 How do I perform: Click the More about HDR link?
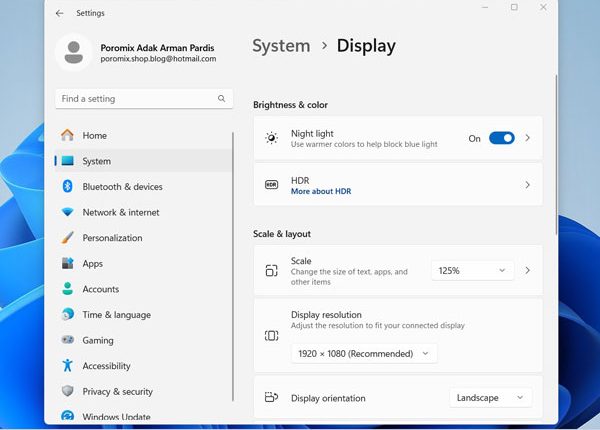click(321, 191)
